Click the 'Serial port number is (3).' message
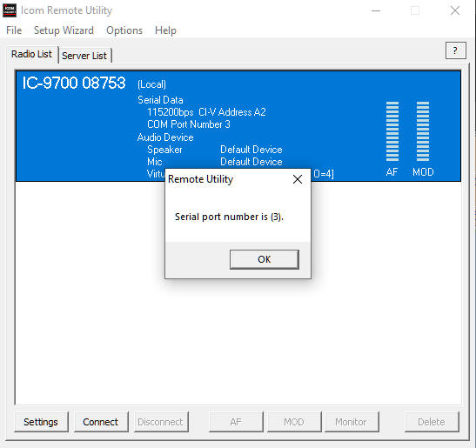This screenshot has width=476, height=448. click(x=229, y=217)
